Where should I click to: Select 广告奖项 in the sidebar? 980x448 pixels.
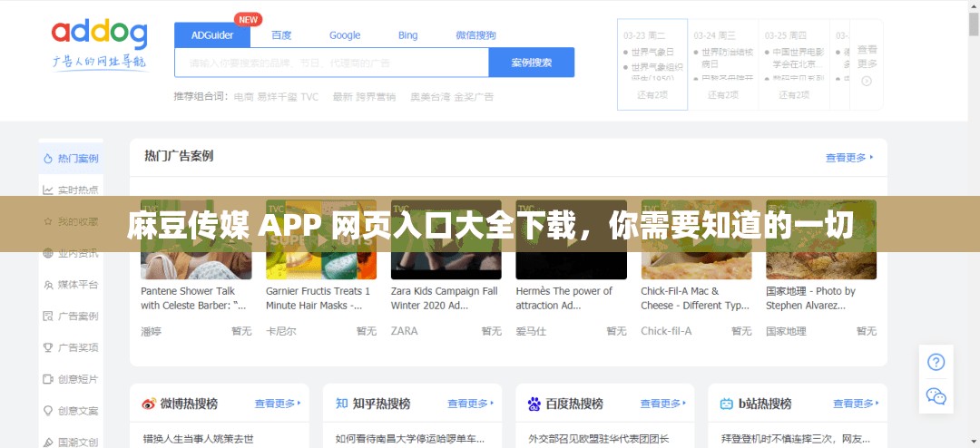72,347
